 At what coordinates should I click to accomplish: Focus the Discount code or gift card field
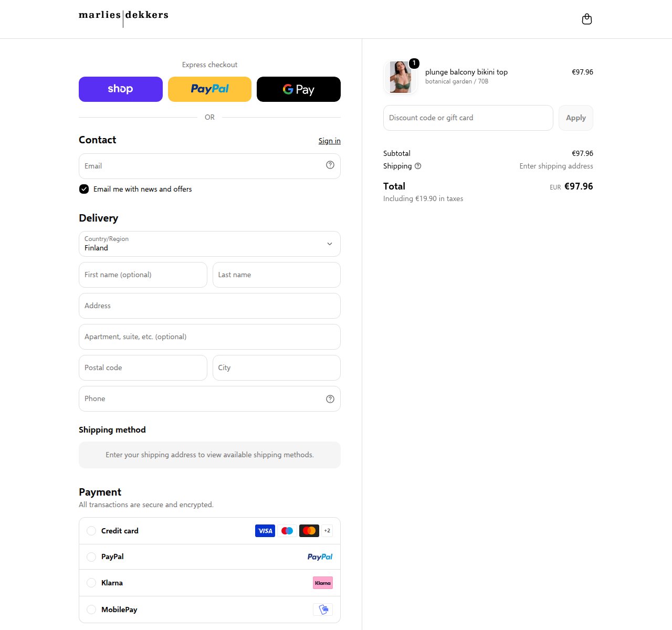468,118
